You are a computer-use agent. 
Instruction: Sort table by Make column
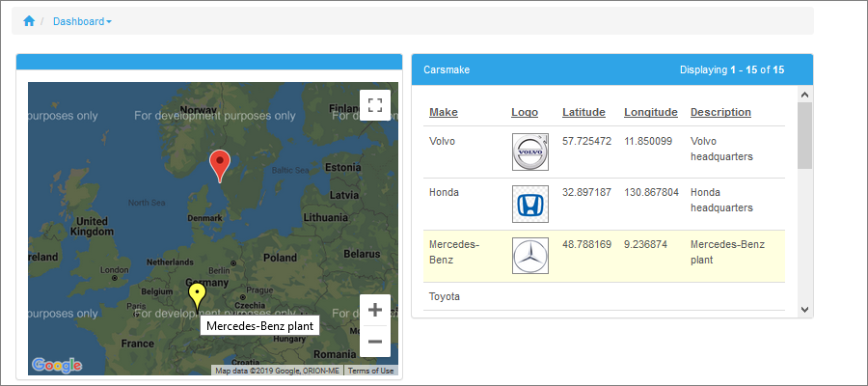[444, 112]
